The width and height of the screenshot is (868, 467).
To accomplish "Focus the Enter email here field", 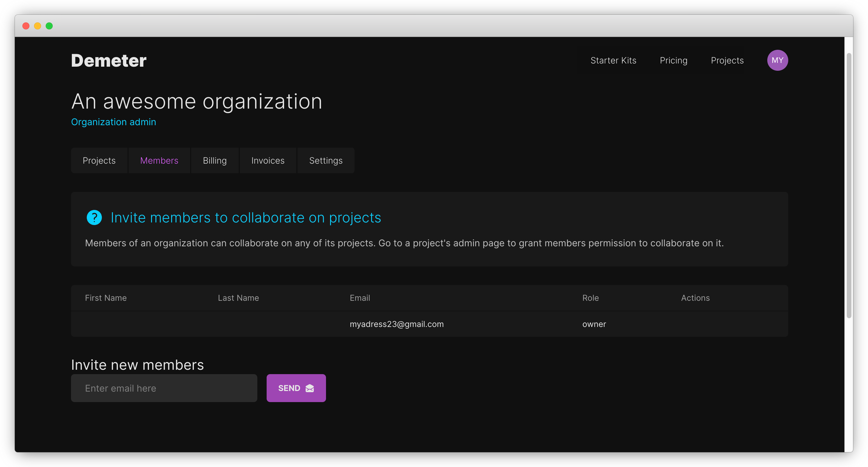I will (x=164, y=388).
